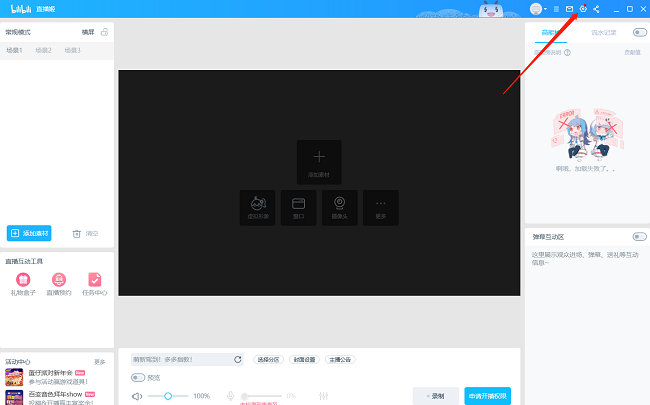Click the microphone icon
The image size is (650, 405).
[230, 396]
